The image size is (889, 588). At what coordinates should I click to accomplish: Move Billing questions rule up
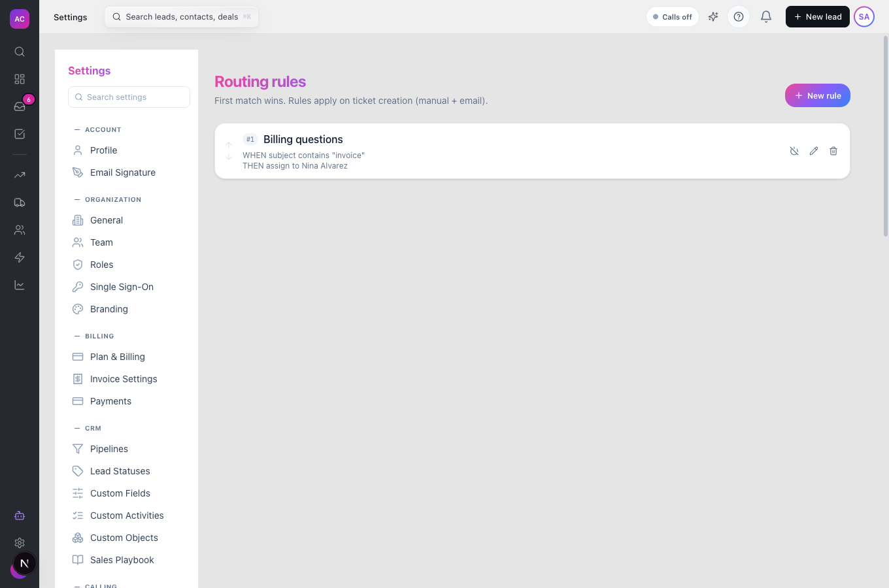click(229, 145)
